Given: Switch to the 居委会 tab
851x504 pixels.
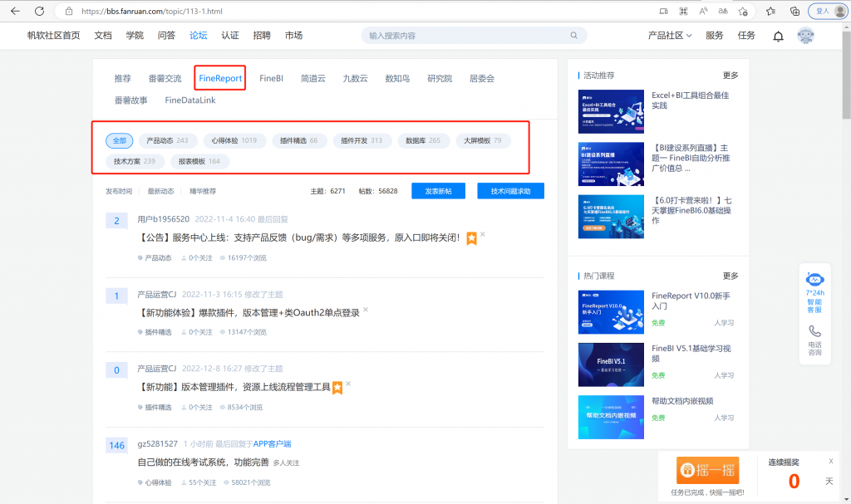Looking at the screenshot, I should pos(482,78).
